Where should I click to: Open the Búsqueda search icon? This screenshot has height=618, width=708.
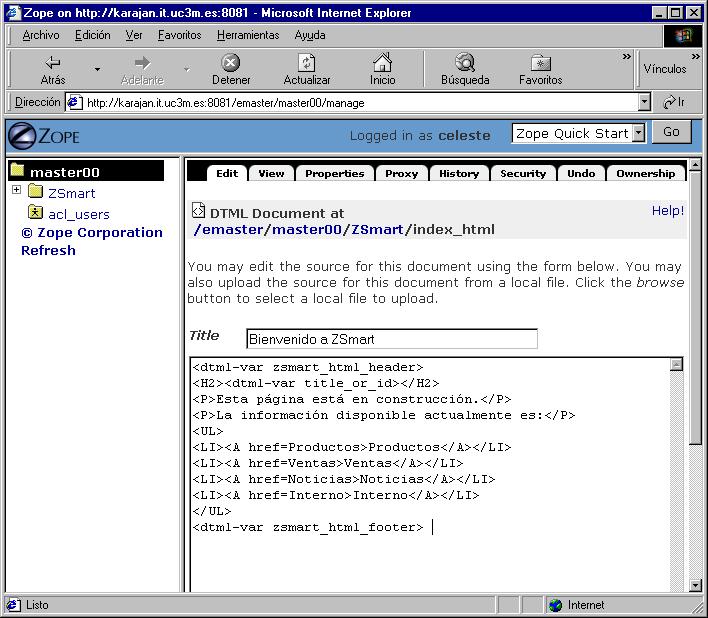pyautogui.click(x=465, y=62)
